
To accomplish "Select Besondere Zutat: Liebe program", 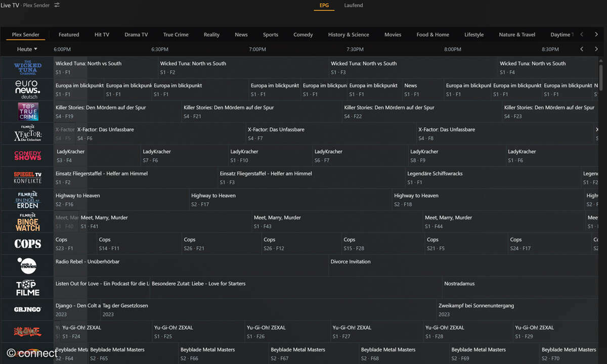I will coord(296,288).
